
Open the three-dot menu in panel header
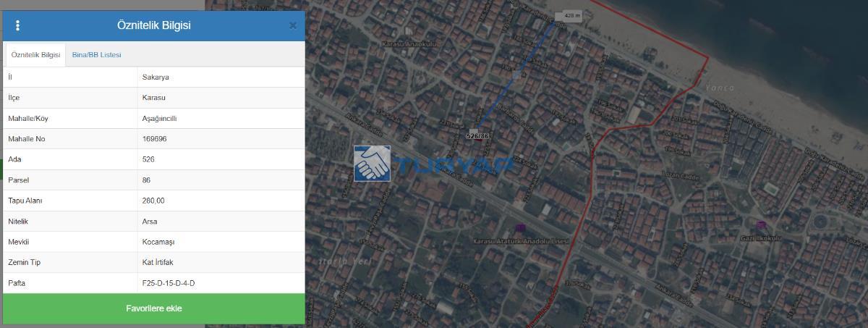pyautogui.click(x=17, y=26)
